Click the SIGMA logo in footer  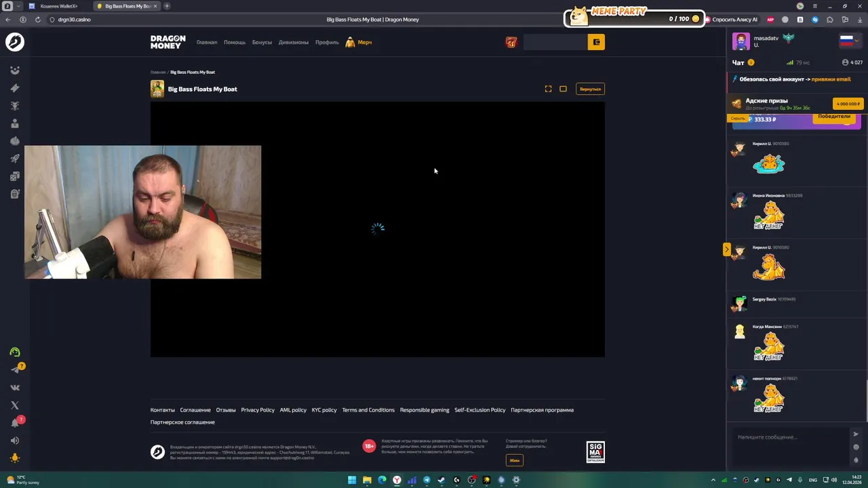pos(595,452)
